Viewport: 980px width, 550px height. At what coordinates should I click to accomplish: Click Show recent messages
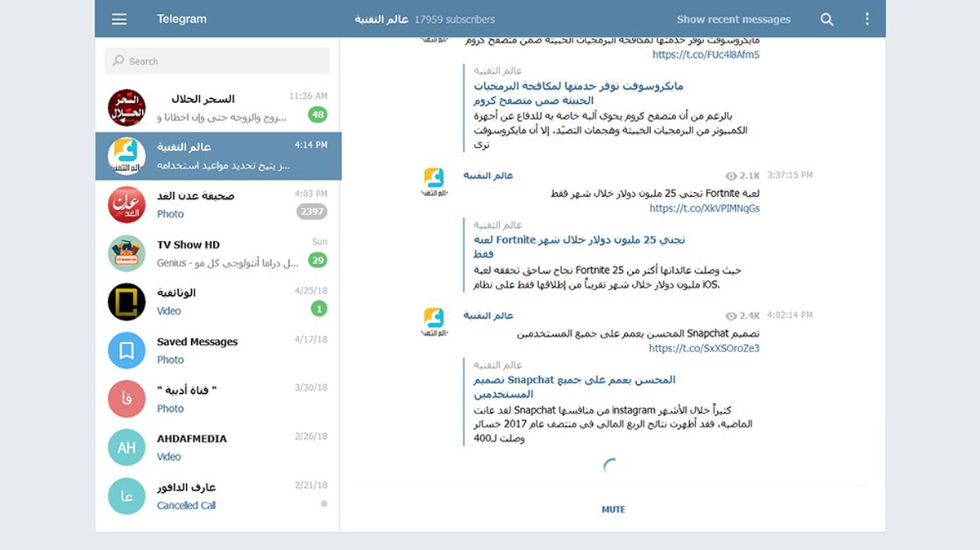[733, 19]
